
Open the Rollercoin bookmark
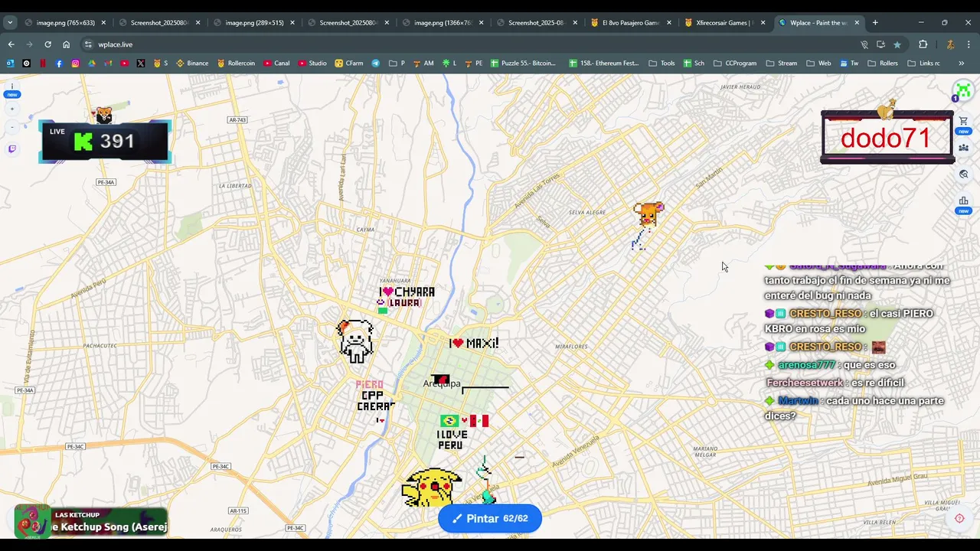pyautogui.click(x=236, y=63)
